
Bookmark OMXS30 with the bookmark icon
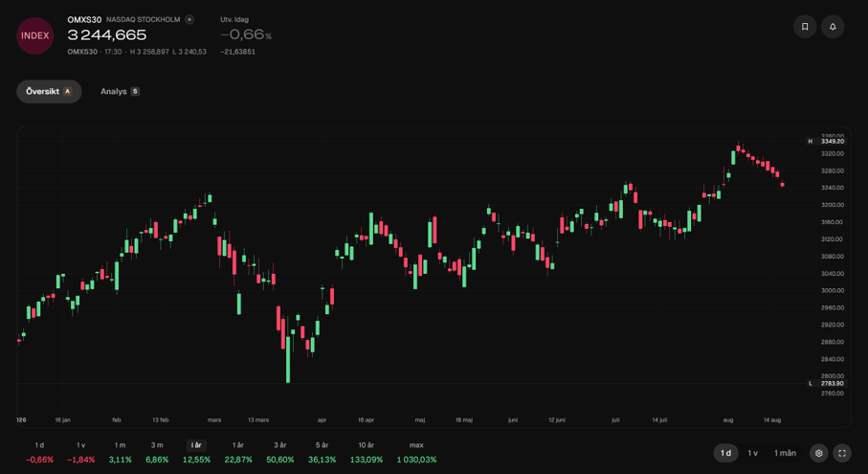(805, 27)
